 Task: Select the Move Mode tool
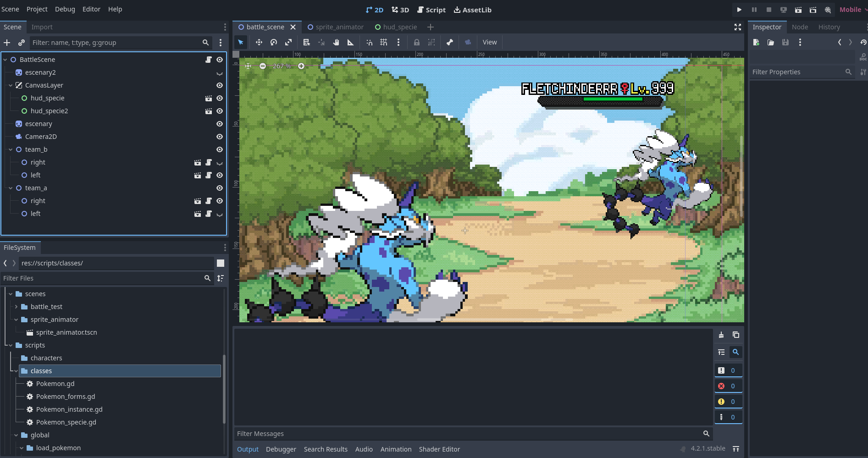click(259, 42)
